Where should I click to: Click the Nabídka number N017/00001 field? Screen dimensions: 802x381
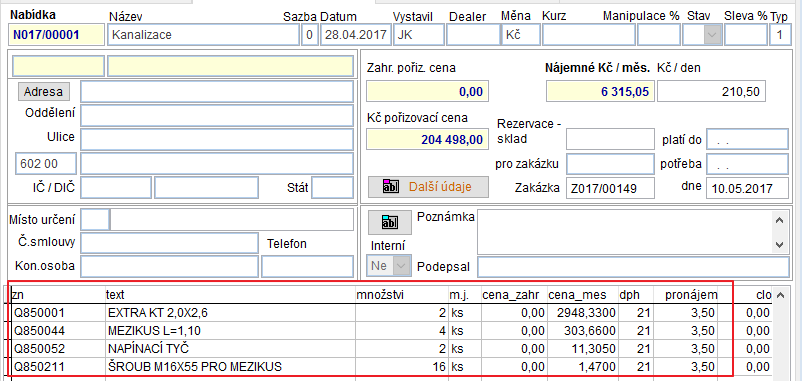tap(56, 35)
